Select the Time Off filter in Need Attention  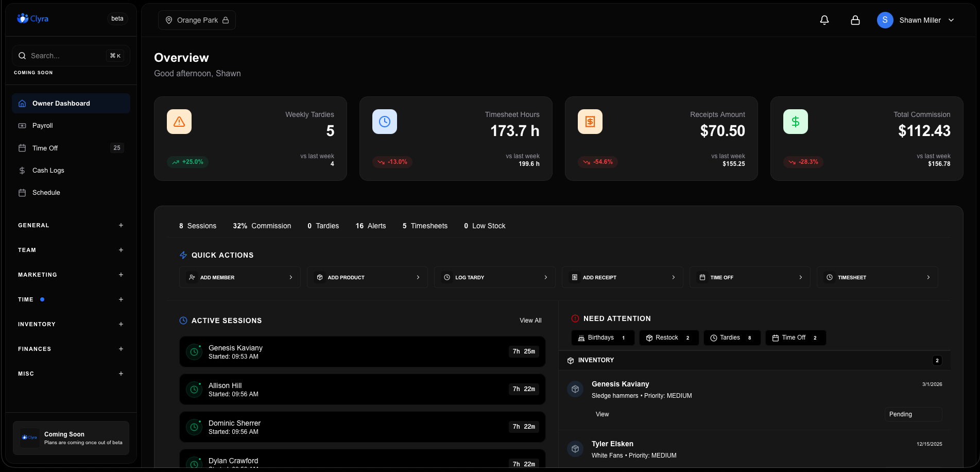[x=795, y=338]
